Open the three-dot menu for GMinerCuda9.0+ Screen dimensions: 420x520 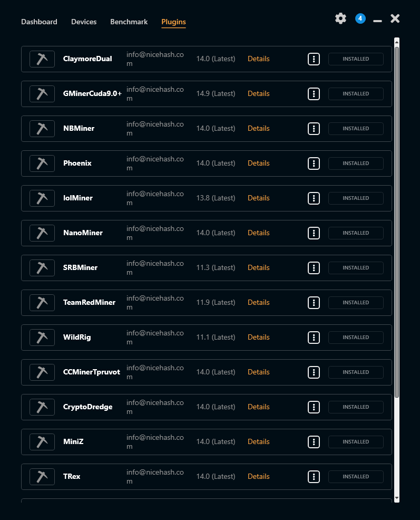[x=314, y=94]
